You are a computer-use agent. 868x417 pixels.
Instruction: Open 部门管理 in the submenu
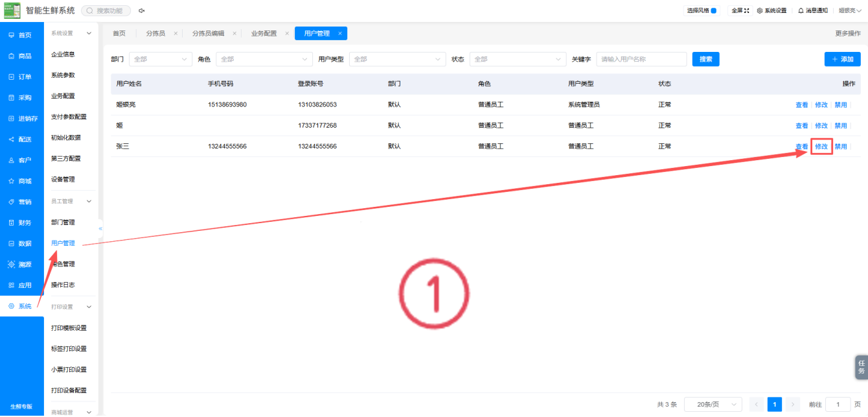(x=63, y=222)
